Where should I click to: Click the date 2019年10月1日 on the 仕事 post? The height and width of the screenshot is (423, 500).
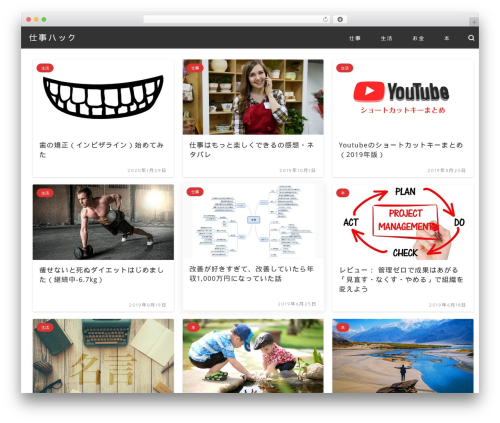(x=297, y=170)
